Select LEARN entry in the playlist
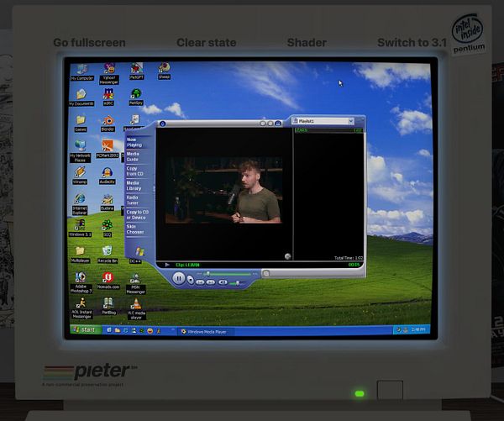The image size is (504, 421). click(328, 130)
